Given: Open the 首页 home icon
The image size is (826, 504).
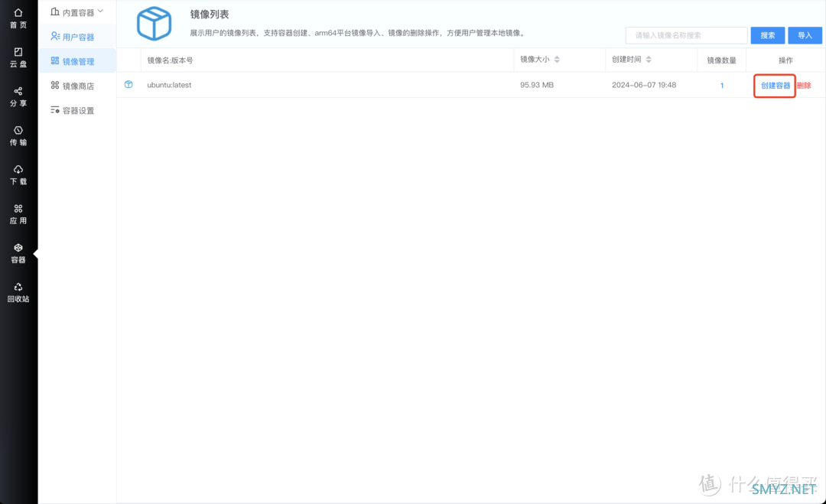Looking at the screenshot, I should coord(18,13).
